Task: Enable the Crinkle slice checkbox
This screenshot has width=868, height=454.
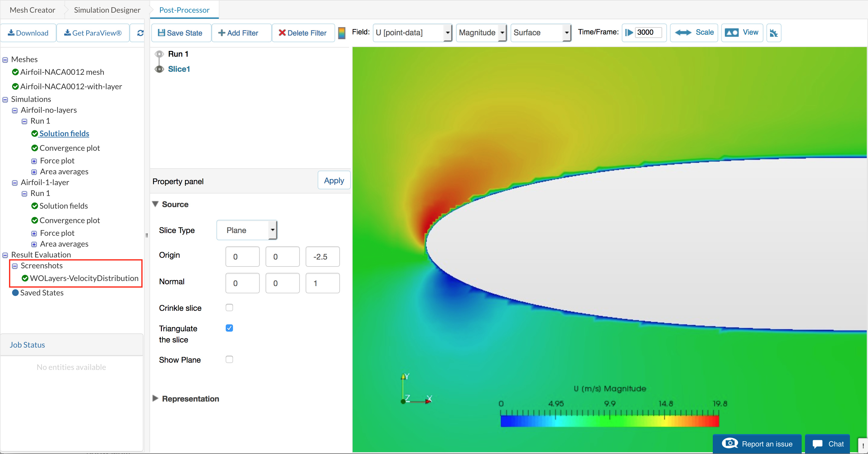Action: tap(229, 307)
